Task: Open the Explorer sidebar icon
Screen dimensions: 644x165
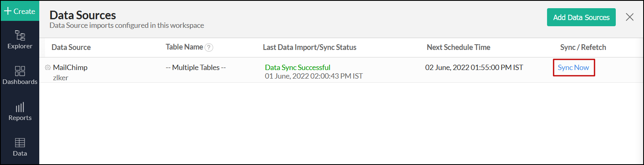Action: pos(20,39)
